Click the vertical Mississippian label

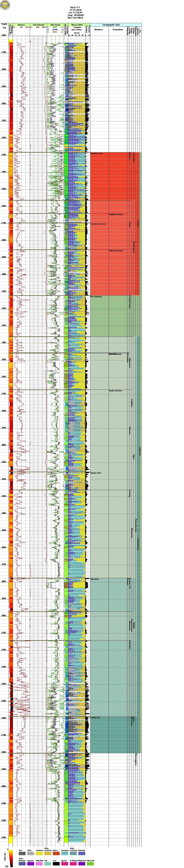pos(136,759)
